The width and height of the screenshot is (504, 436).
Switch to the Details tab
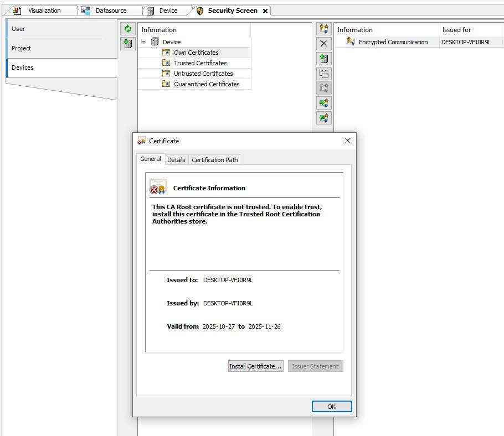176,160
